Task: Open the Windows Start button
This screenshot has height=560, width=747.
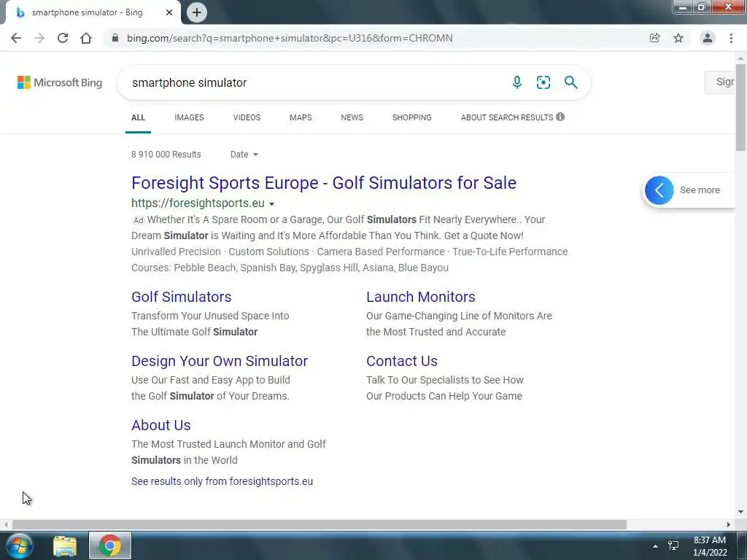Action: (x=19, y=545)
